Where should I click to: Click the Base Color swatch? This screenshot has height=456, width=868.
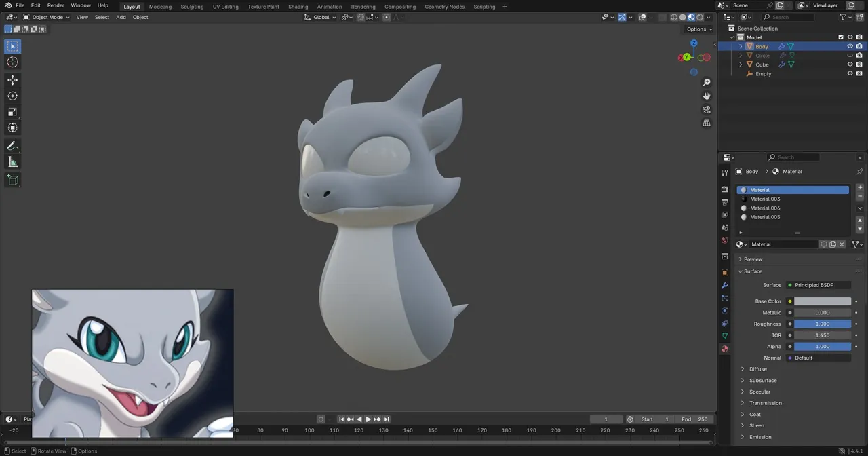823,301
